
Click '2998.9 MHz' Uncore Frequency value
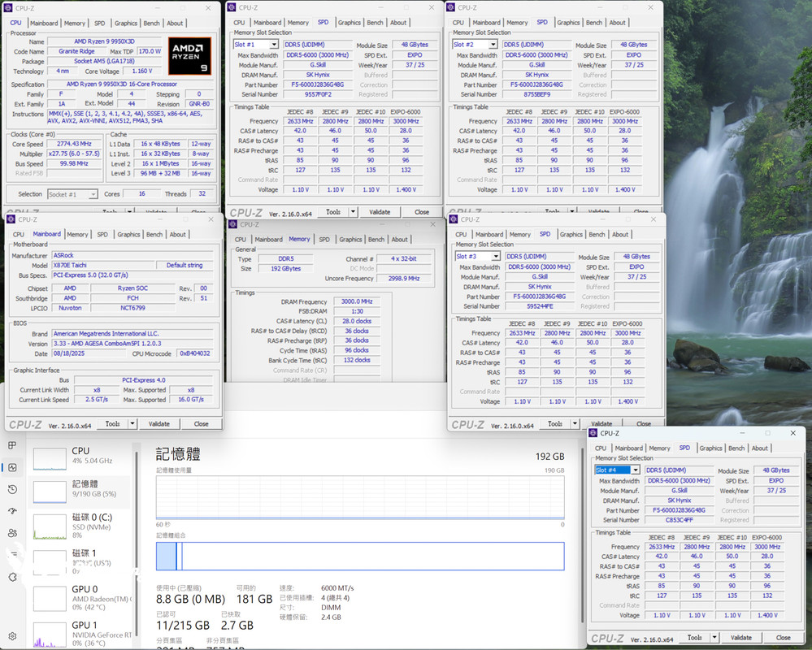click(x=404, y=279)
